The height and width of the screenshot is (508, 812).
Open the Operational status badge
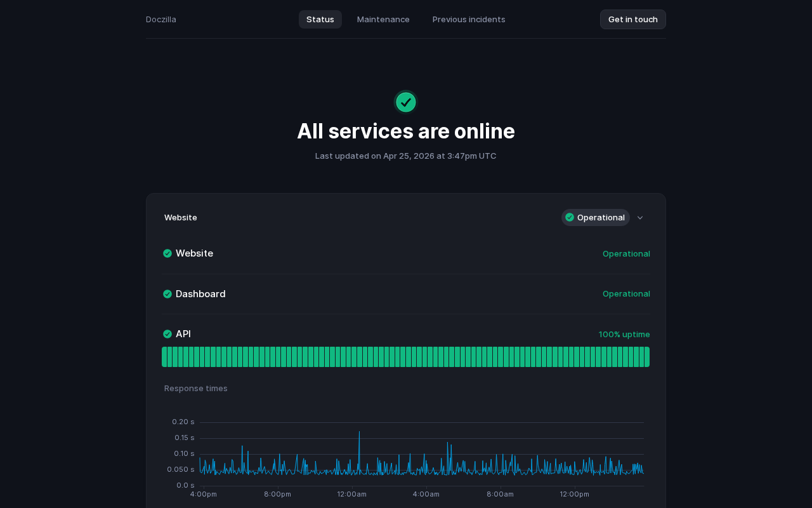coord(595,217)
